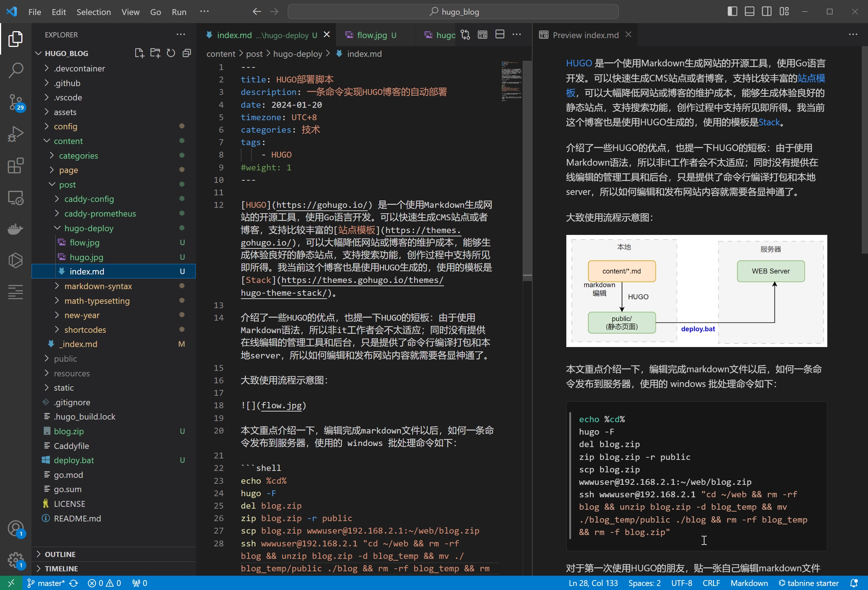This screenshot has width=868, height=590.
Task: Refresh the explorer file tree
Action: tap(171, 53)
